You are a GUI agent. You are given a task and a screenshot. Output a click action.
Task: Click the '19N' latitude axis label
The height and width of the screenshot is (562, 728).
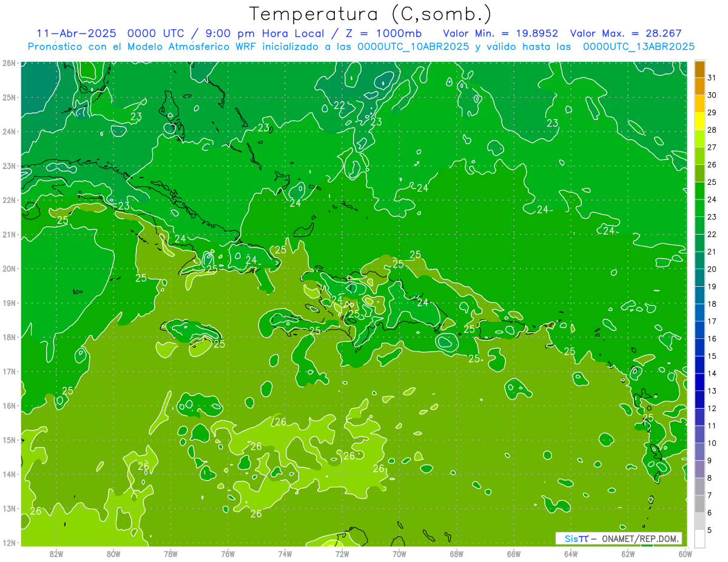pos(9,303)
